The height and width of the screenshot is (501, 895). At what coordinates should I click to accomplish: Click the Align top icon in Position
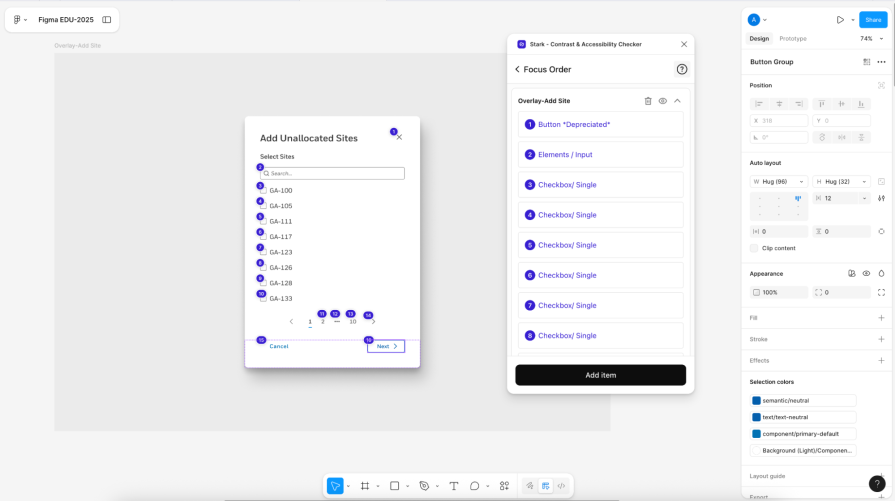pos(821,104)
